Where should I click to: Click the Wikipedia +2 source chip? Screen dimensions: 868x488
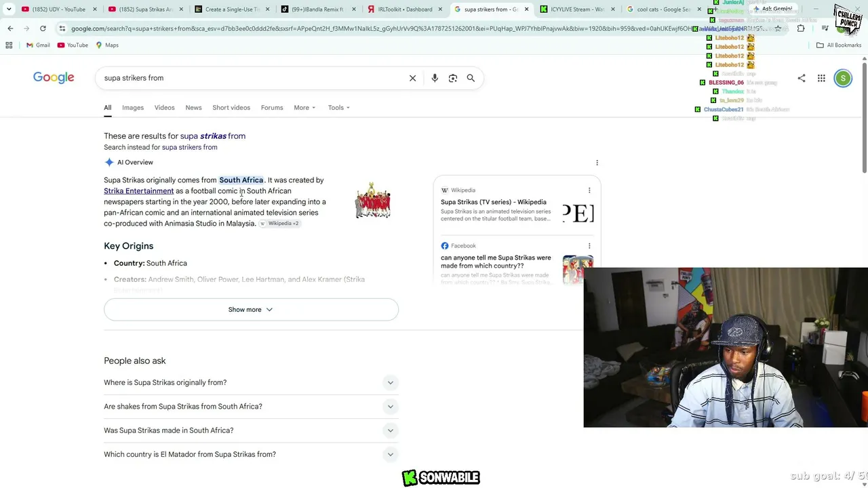[x=279, y=224]
